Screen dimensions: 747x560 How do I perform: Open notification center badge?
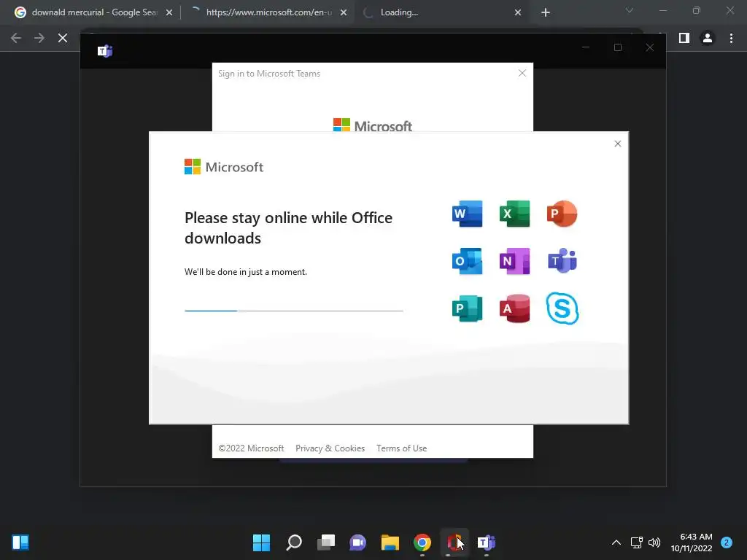pyautogui.click(x=727, y=542)
